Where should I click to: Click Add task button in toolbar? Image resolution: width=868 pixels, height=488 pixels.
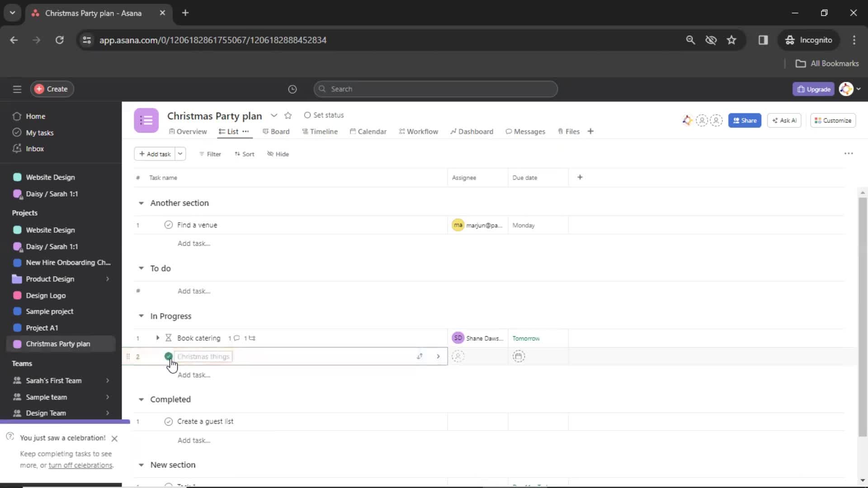155,154
